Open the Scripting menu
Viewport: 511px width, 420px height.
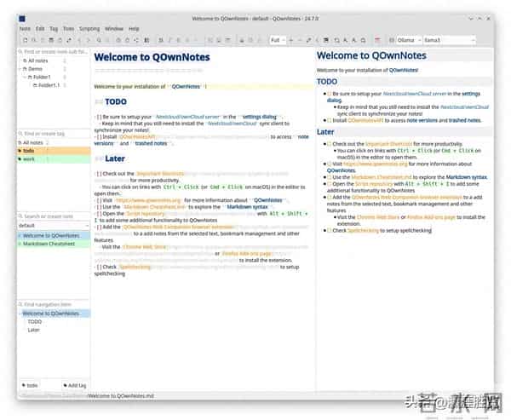click(89, 28)
